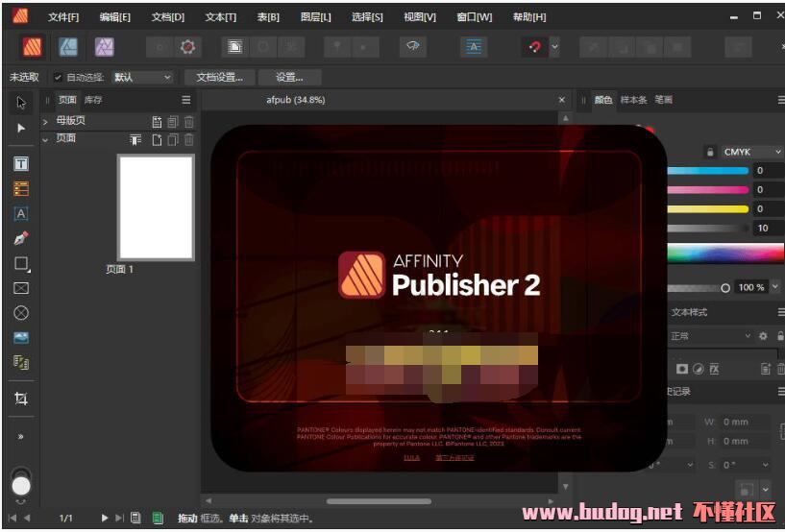Select the Artistic Text tool
This screenshot has width=785, height=532.
click(x=21, y=214)
